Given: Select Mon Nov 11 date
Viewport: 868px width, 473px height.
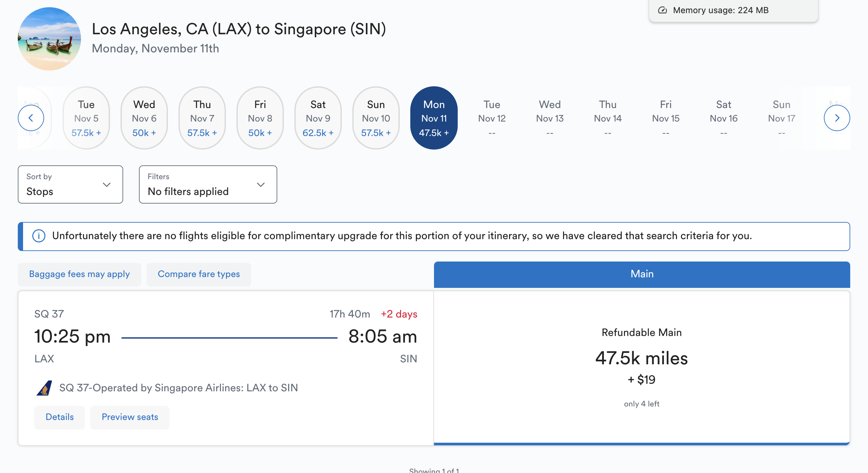Looking at the screenshot, I should (434, 118).
